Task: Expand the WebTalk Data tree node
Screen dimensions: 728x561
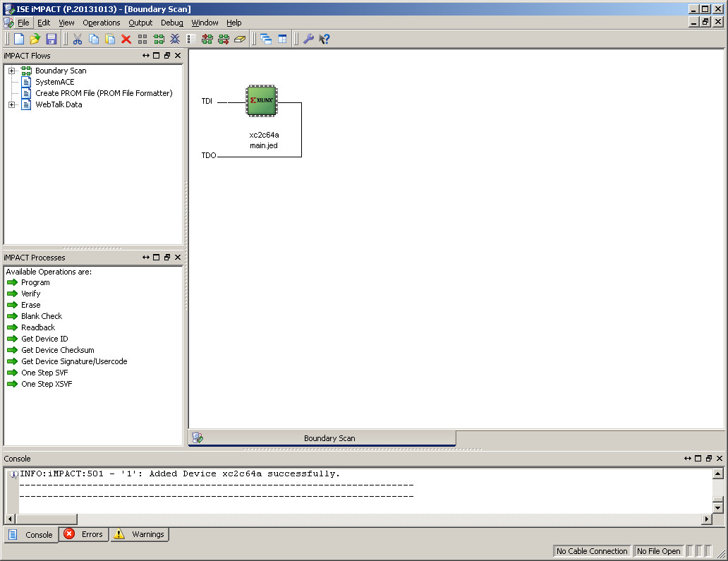Action: click(x=11, y=105)
